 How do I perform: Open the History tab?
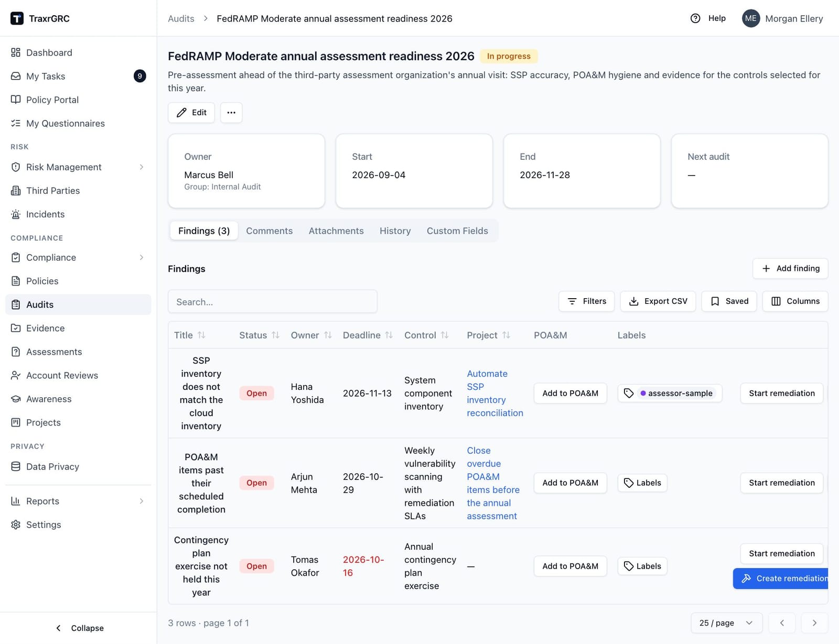395,231
